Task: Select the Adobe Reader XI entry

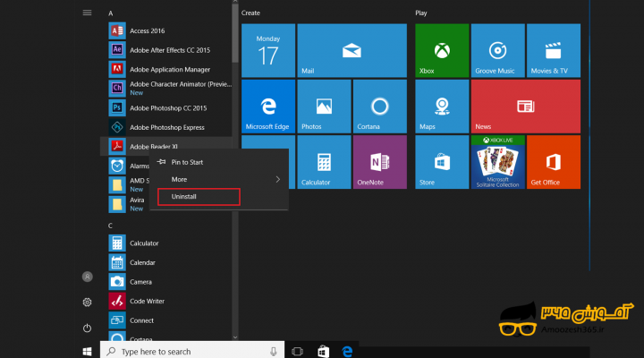Action: click(166, 146)
